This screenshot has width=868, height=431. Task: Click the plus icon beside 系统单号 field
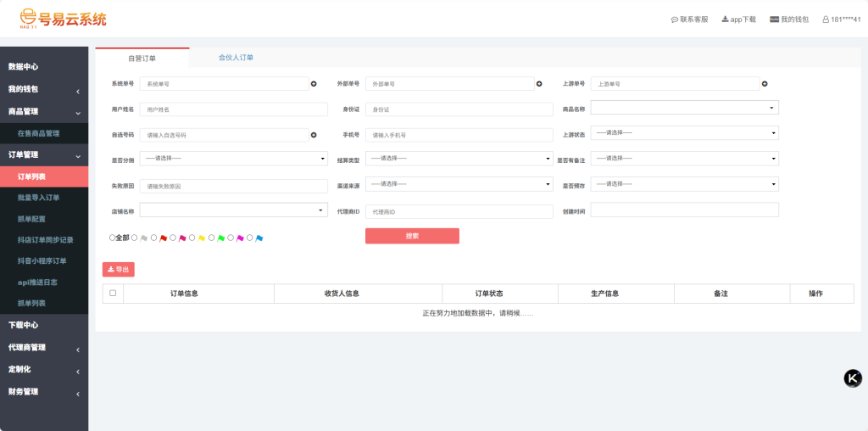pos(314,84)
